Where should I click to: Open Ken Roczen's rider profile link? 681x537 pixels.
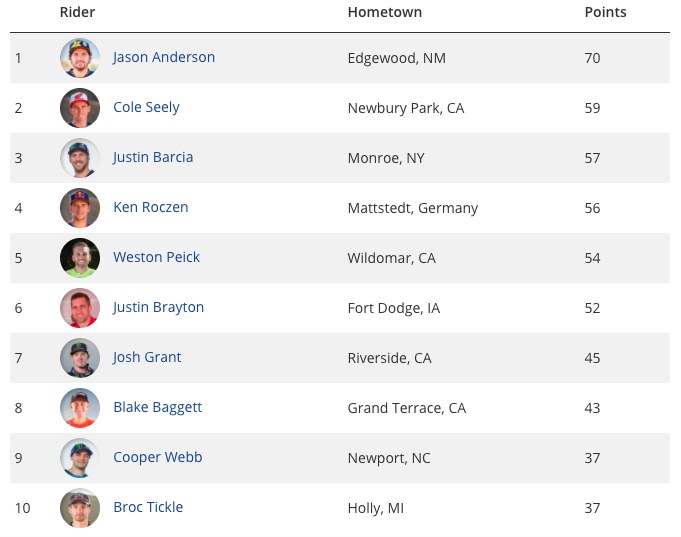(151, 207)
